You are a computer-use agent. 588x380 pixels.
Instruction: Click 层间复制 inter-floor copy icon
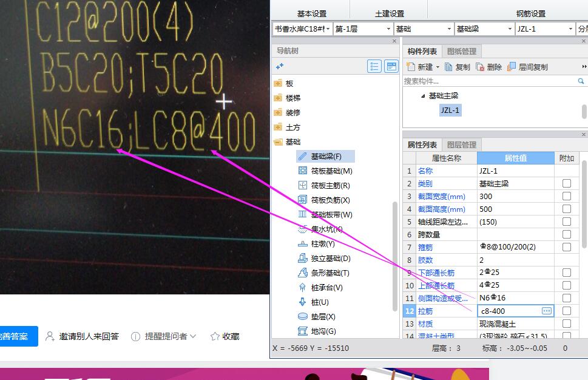coord(512,67)
